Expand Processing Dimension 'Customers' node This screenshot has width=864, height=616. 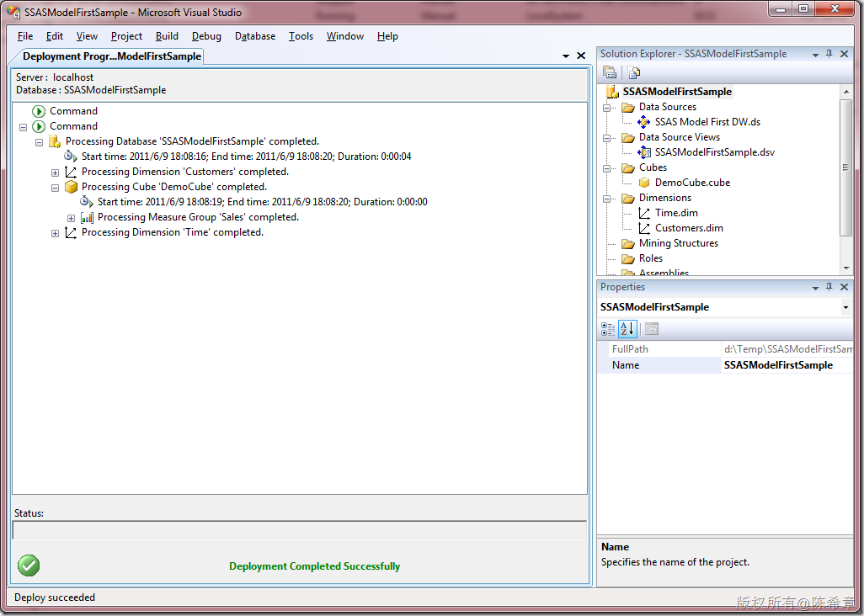(55, 173)
